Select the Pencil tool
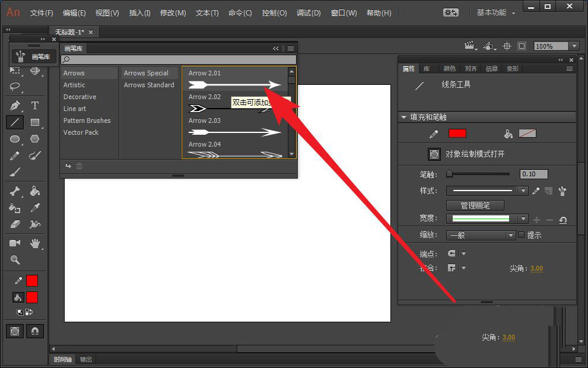The width and height of the screenshot is (588, 368). (15, 156)
